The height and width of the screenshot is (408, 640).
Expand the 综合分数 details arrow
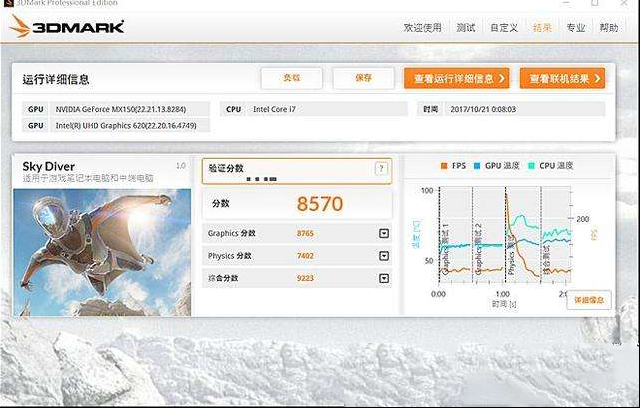[384, 278]
